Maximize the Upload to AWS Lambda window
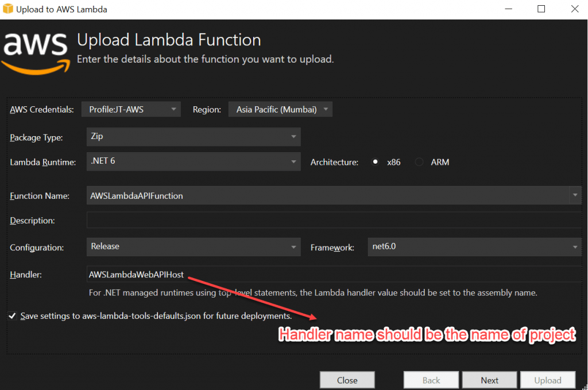Screen dimensions: 588x390 (541, 9)
